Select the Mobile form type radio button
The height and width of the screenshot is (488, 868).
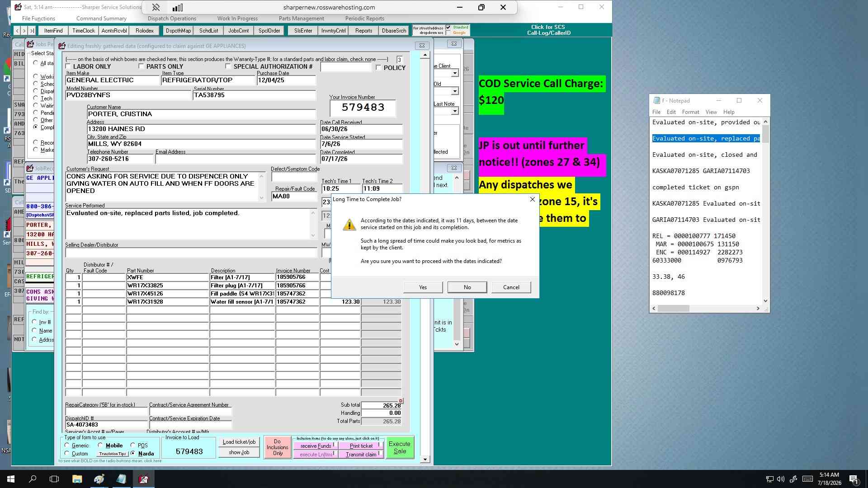click(100, 445)
